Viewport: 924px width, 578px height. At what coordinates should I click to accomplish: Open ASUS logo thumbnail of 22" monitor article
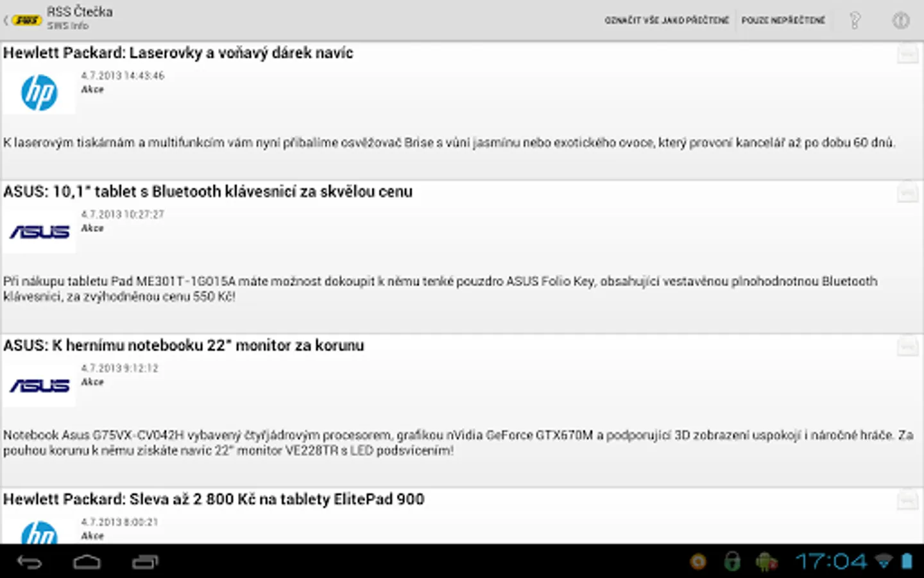[39, 385]
